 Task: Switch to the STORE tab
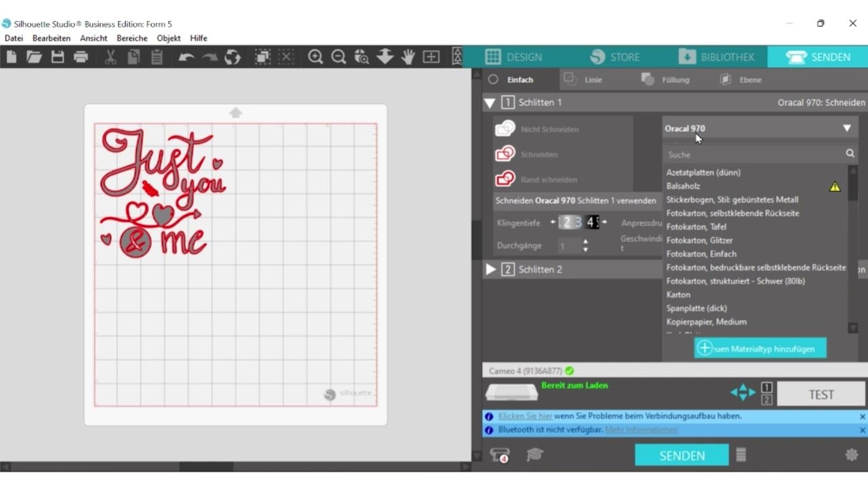point(614,57)
